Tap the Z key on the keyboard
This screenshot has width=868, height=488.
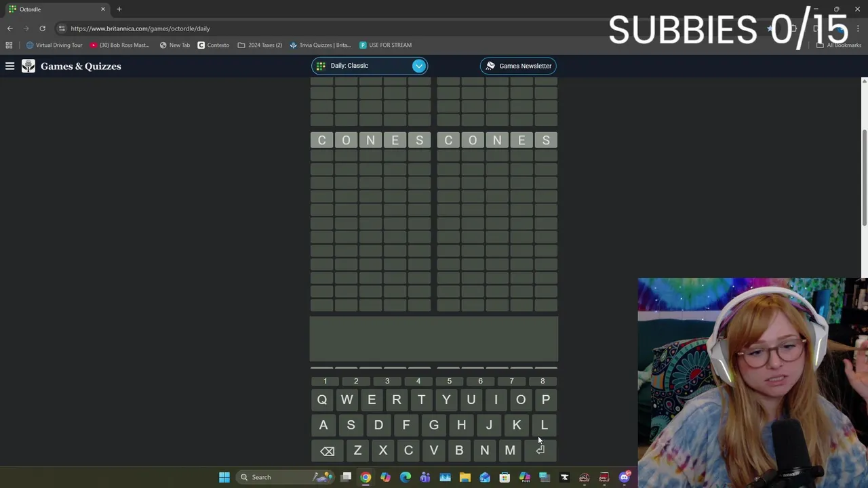(357, 451)
